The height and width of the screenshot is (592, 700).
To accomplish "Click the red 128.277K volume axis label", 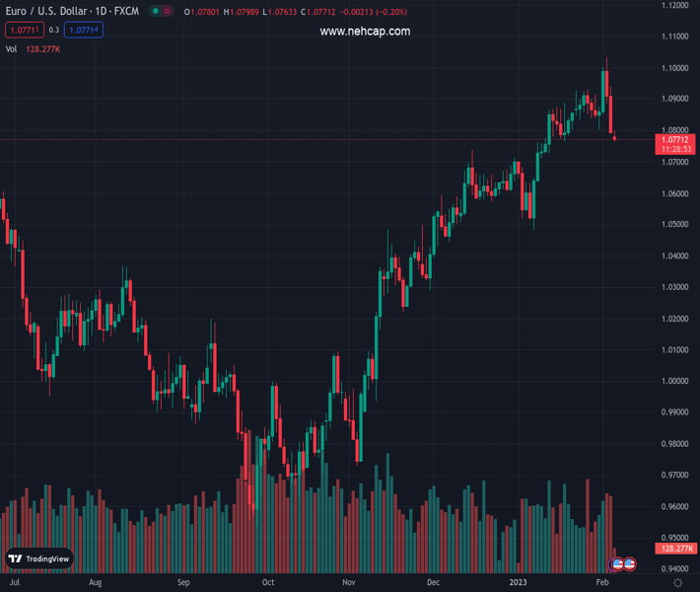I will coord(676,549).
